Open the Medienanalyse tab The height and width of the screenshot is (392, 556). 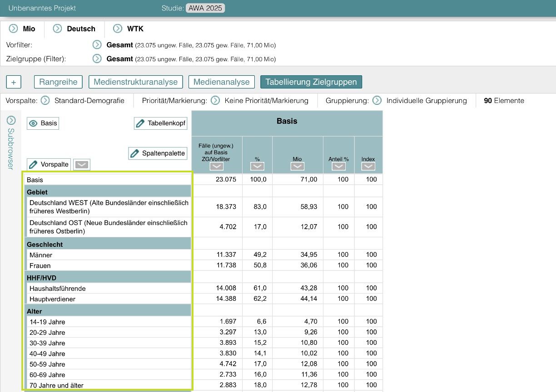(221, 82)
